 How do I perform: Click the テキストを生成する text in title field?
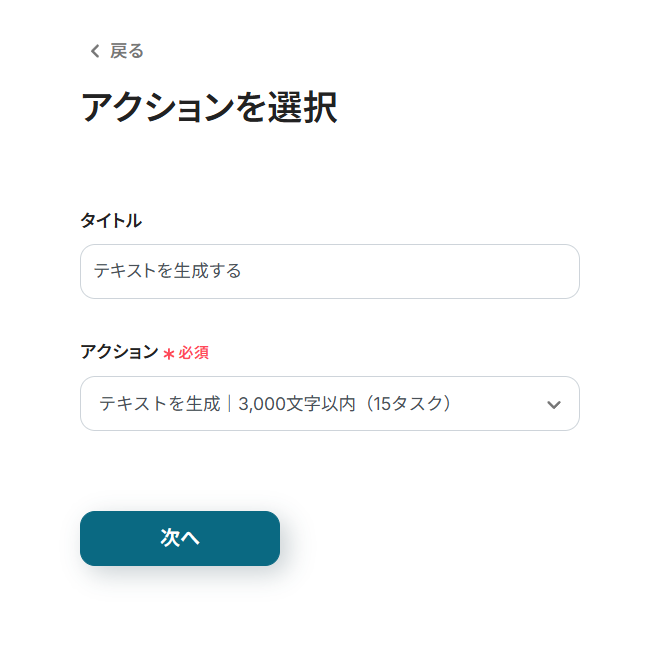pos(167,271)
